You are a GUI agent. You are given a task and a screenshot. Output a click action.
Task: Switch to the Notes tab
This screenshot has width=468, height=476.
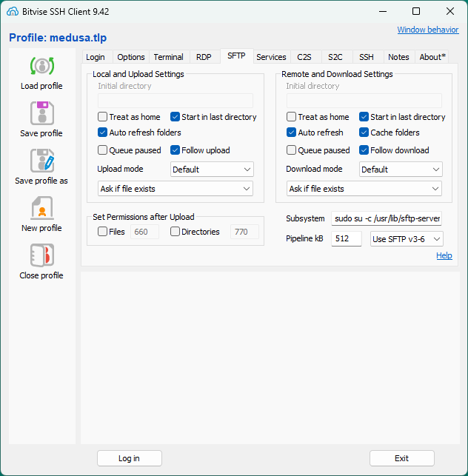pyautogui.click(x=398, y=57)
